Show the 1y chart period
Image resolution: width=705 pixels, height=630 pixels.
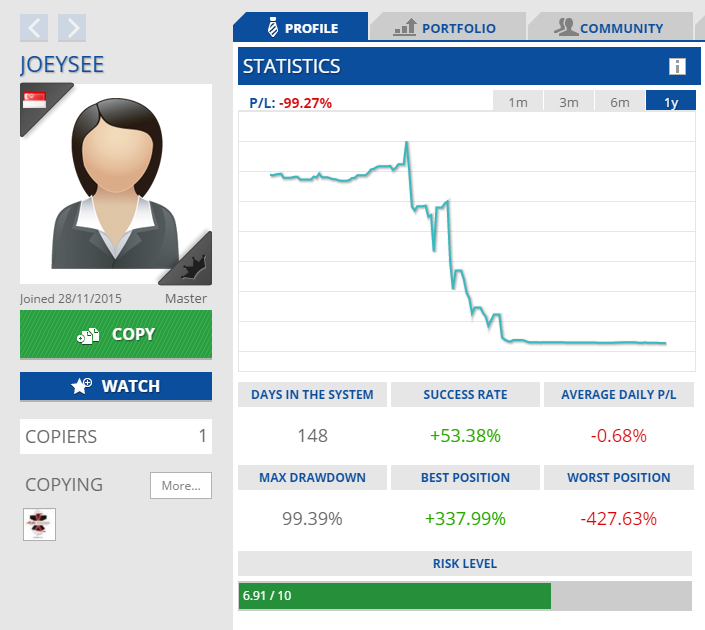click(671, 102)
